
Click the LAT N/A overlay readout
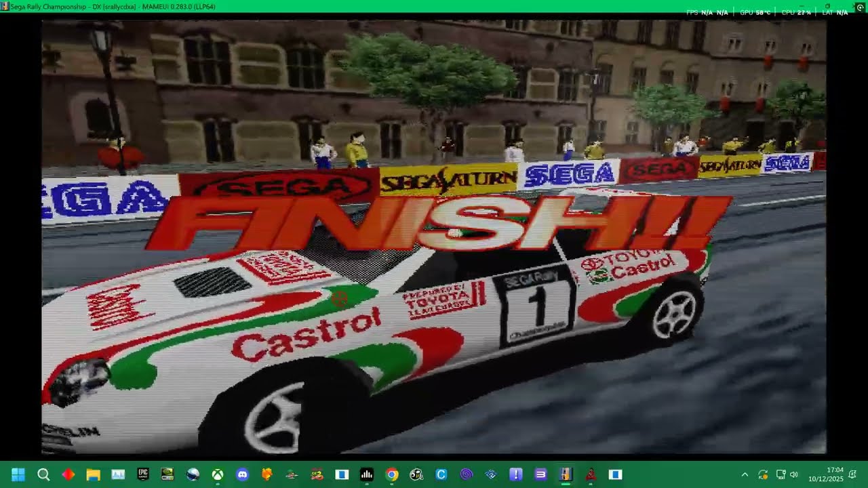click(835, 12)
